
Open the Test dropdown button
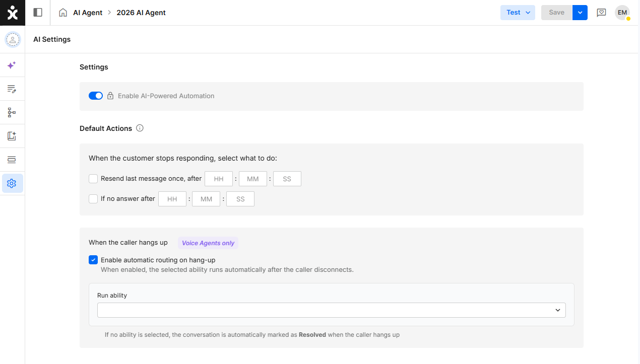click(x=518, y=13)
